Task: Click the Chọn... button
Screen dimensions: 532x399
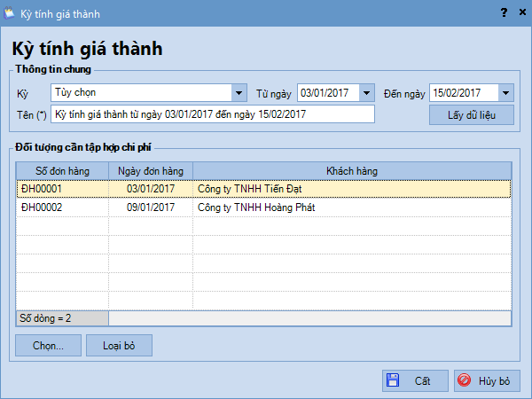Action: [48, 345]
